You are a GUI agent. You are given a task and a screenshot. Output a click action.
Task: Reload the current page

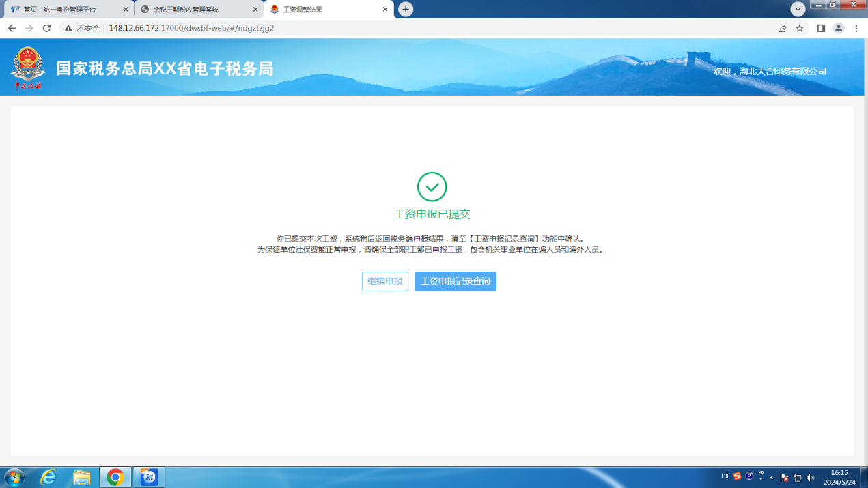46,29
